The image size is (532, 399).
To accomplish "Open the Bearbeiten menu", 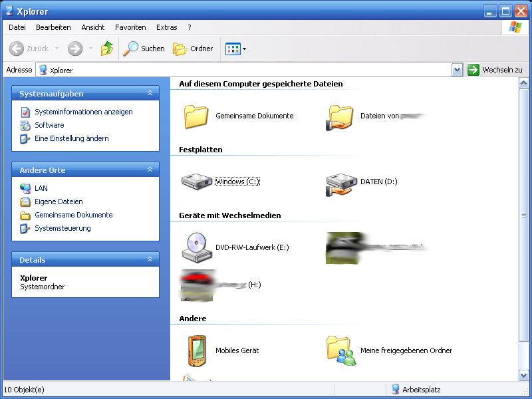I will tap(53, 27).
